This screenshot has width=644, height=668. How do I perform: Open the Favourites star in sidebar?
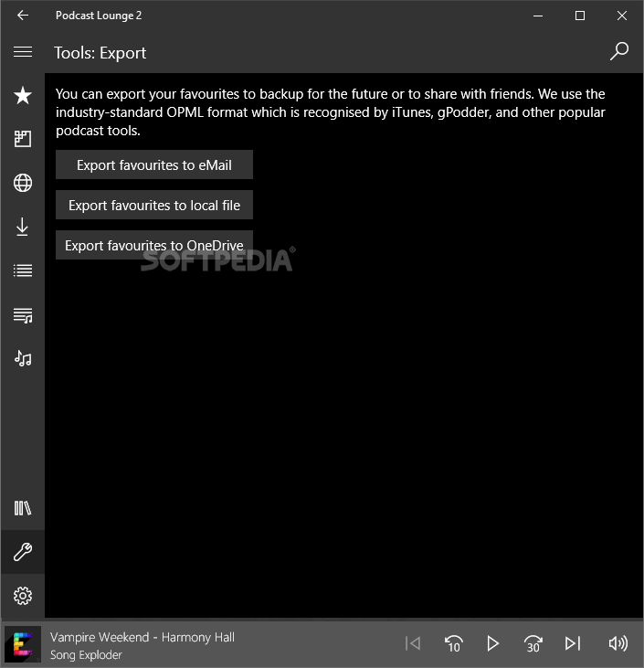click(x=23, y=95)
